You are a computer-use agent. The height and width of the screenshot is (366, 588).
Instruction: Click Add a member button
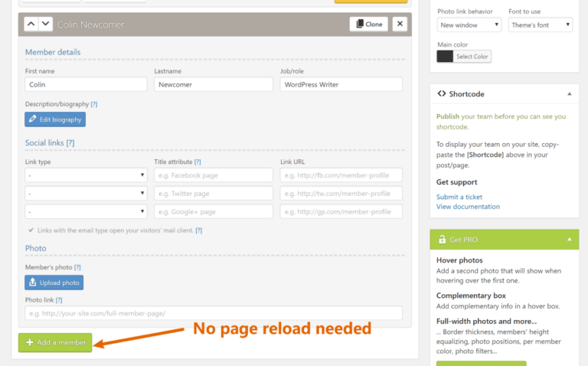pos(55,342)
